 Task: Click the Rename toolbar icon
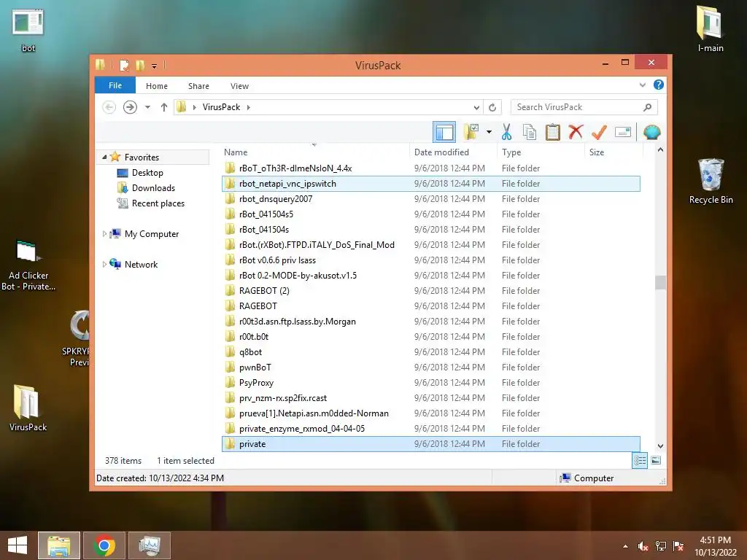[x=623, y=132]
